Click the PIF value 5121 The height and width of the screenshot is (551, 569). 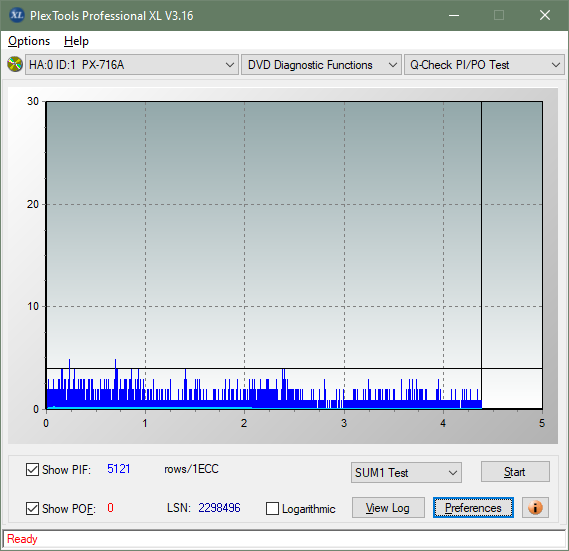point(119,469)
